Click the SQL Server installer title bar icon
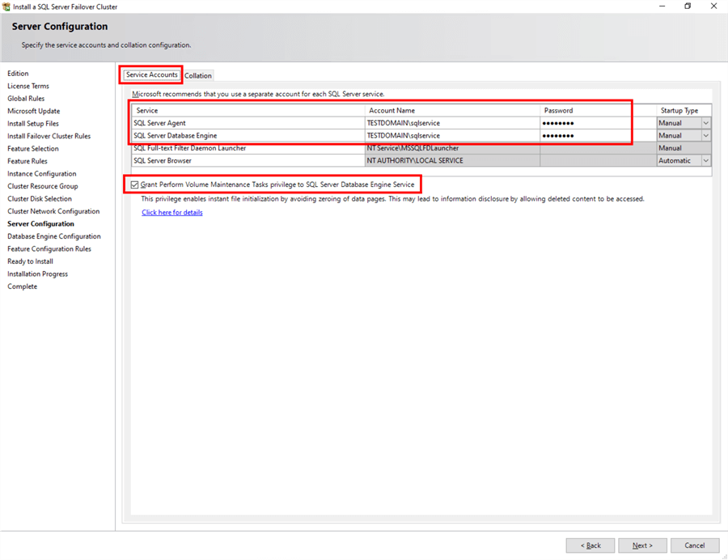 coord(6,6)
